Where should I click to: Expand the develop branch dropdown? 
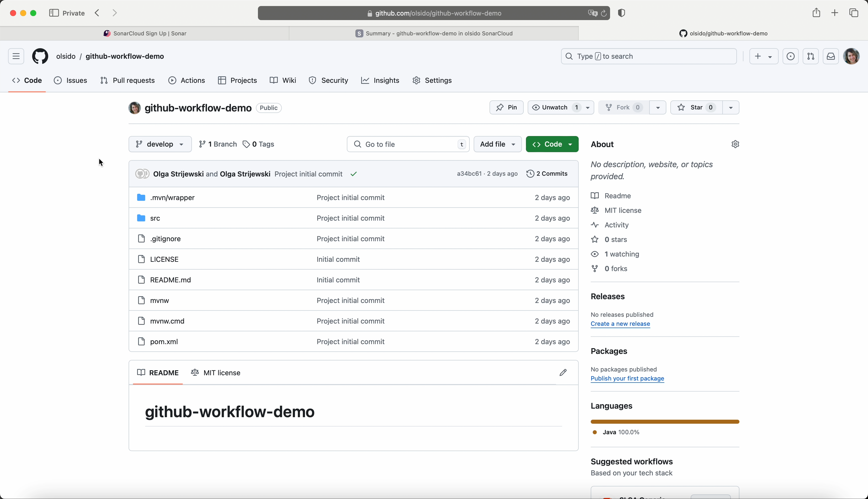pyautogui.click(x=160, y=144)
